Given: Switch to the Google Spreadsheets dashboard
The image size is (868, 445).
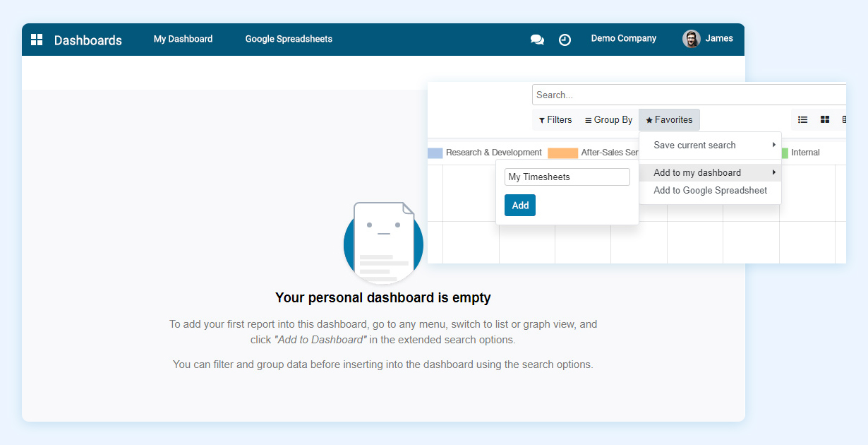Looking at the screenshot, I should pos(289,39).
